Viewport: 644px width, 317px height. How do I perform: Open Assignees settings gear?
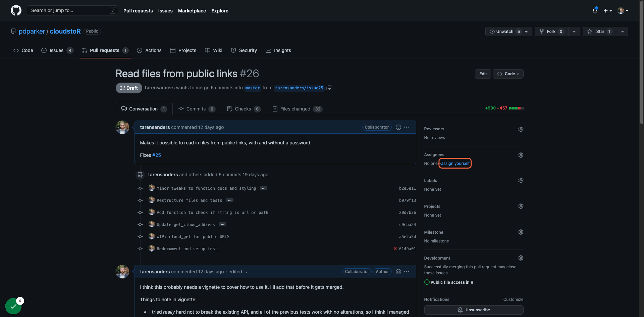[521, 155]
